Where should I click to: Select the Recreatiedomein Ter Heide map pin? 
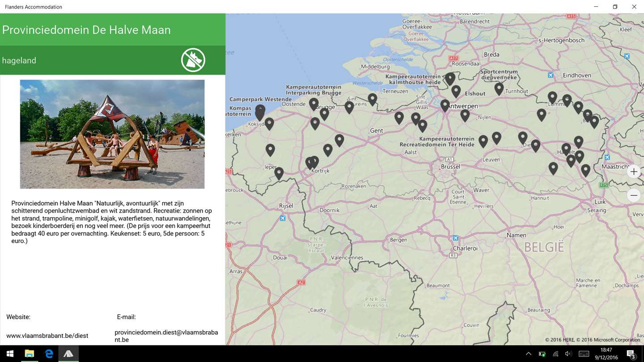pos(483,141)
